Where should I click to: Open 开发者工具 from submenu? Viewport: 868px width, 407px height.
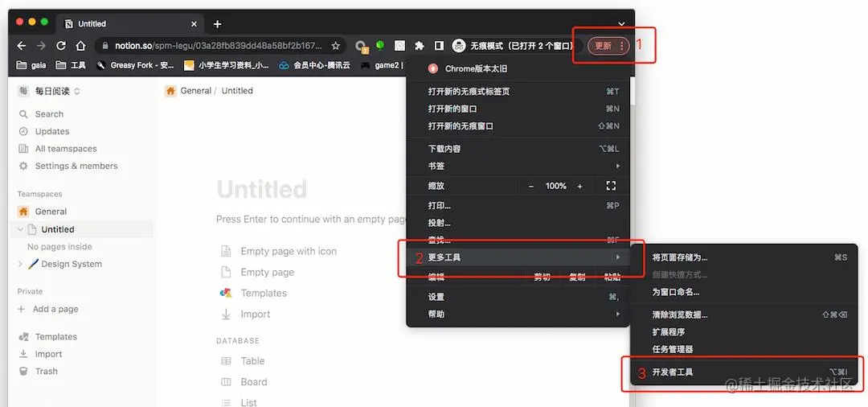point(744,372)
